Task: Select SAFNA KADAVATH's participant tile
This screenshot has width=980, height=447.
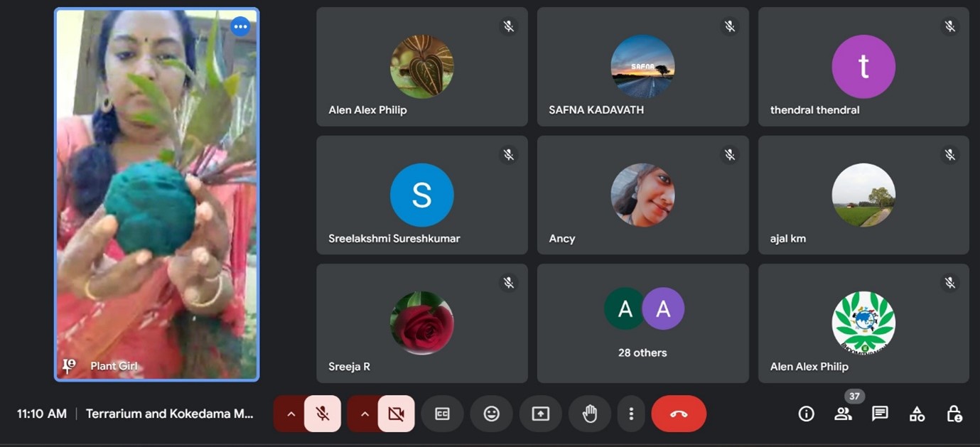Action: point(642,67)
